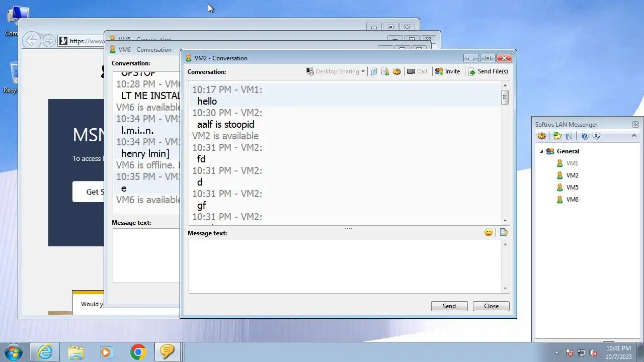Click the VM6 - Conversation window title
The width and height of the screenshot is (644, 362).
[145, 50]
